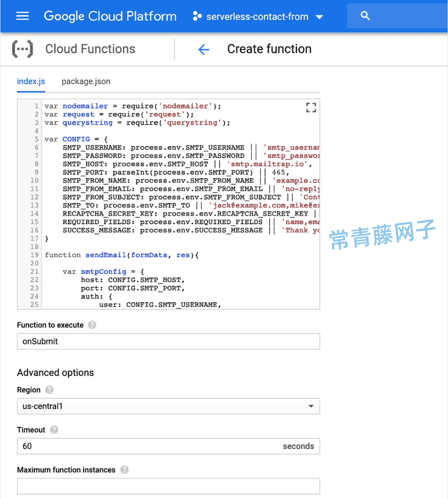Focus the Maximum function instances field
This screenshot has height=498, width=448.
(168, 486)
